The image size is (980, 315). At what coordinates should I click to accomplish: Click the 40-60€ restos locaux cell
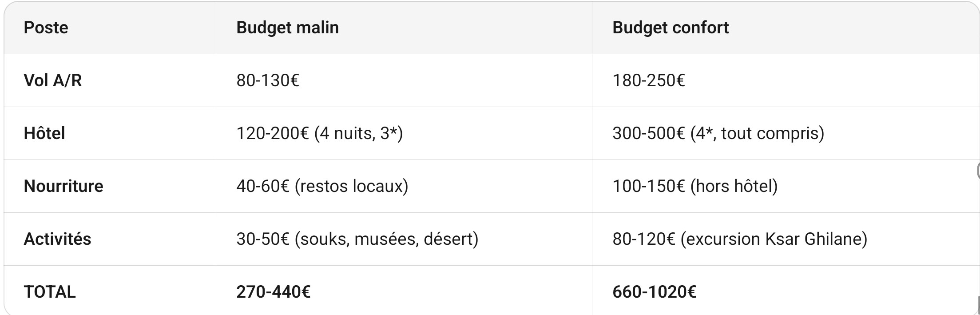[x=322, y=186]
